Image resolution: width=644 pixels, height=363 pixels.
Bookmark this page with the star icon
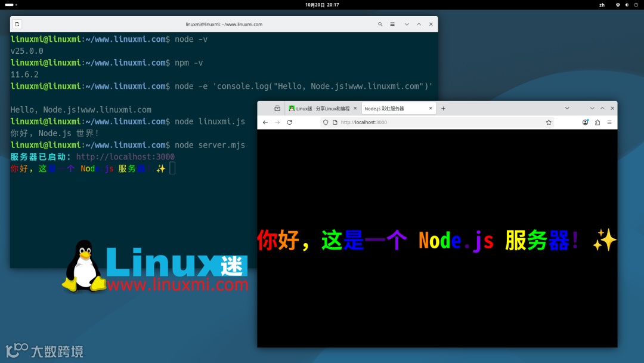[549, 122]
